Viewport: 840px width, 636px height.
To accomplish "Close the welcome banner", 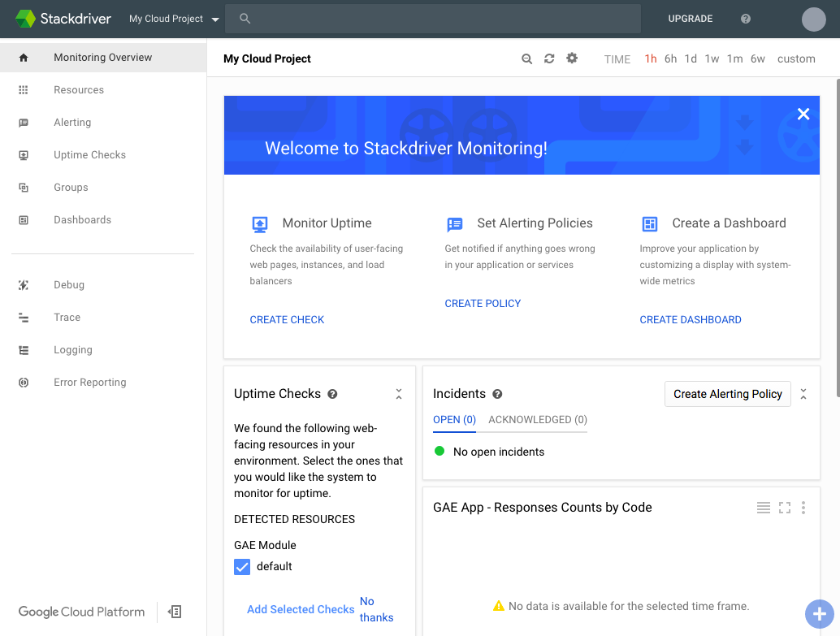I will pos(803,115).
